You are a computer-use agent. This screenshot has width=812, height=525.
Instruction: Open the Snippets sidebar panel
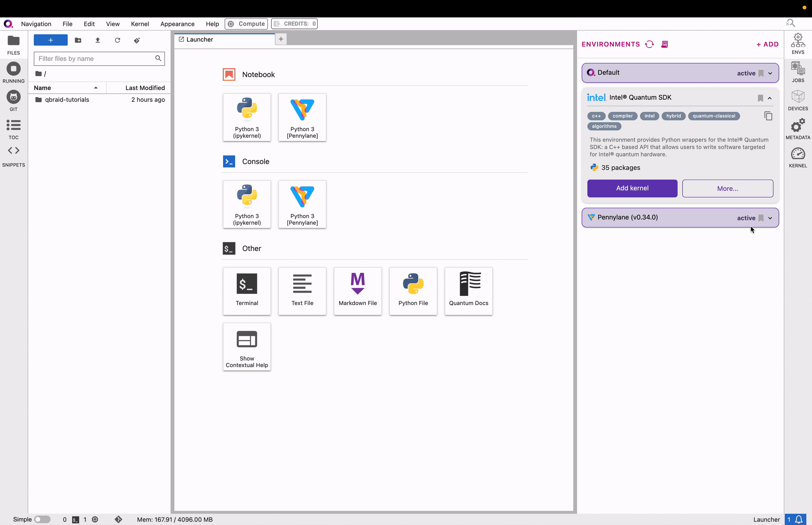[x=13, y=156]
